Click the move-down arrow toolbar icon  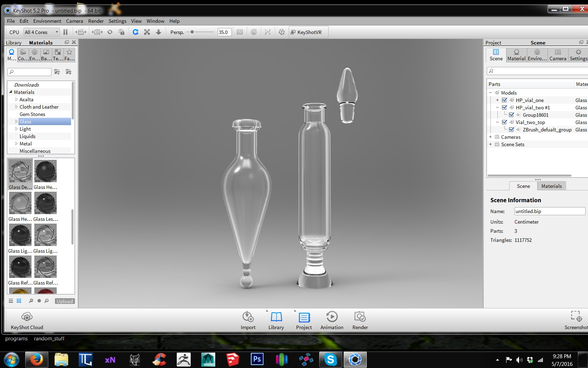tap(159, 32)
